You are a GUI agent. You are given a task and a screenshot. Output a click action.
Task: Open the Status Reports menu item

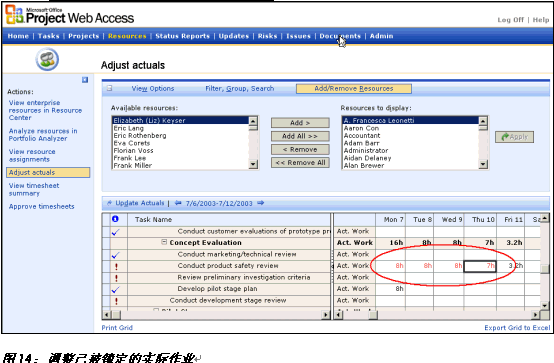[182, 36]
